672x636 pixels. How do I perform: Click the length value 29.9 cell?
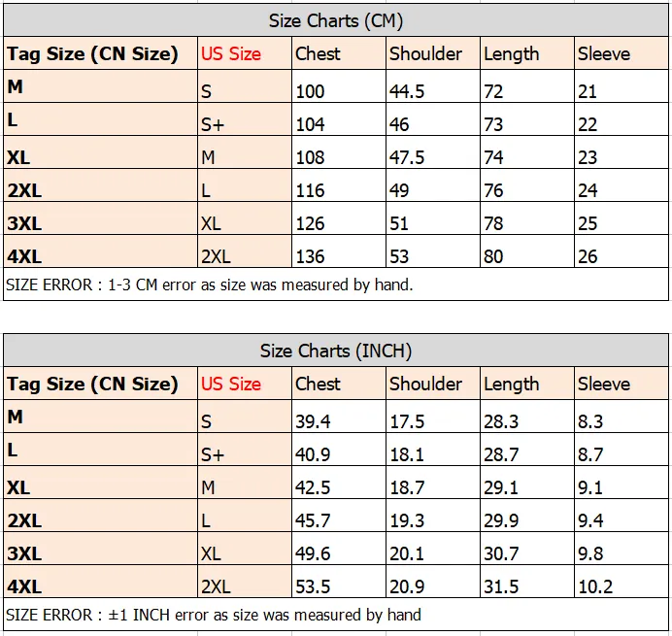tap(527, 516)
